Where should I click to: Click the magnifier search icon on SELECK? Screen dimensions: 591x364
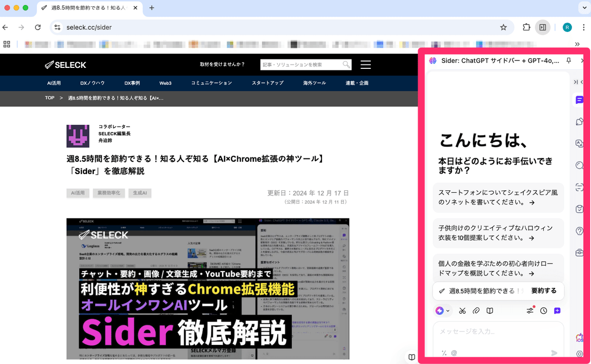347,64
